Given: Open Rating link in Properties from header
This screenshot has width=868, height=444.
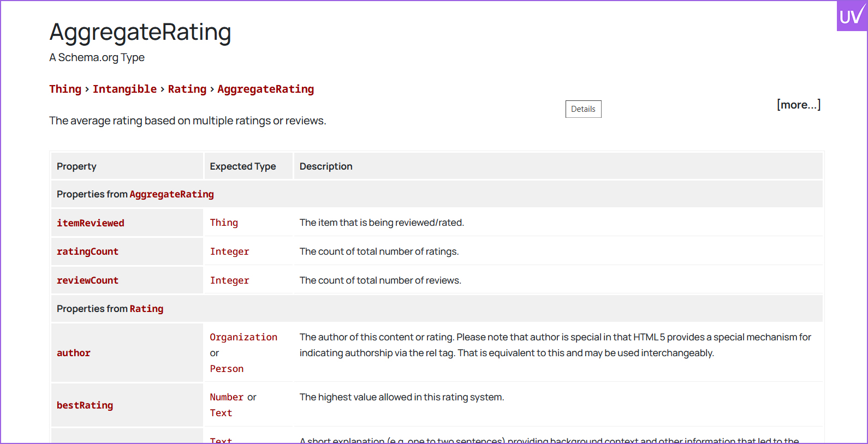Looking at the screenshot, I should pos(146,309).
